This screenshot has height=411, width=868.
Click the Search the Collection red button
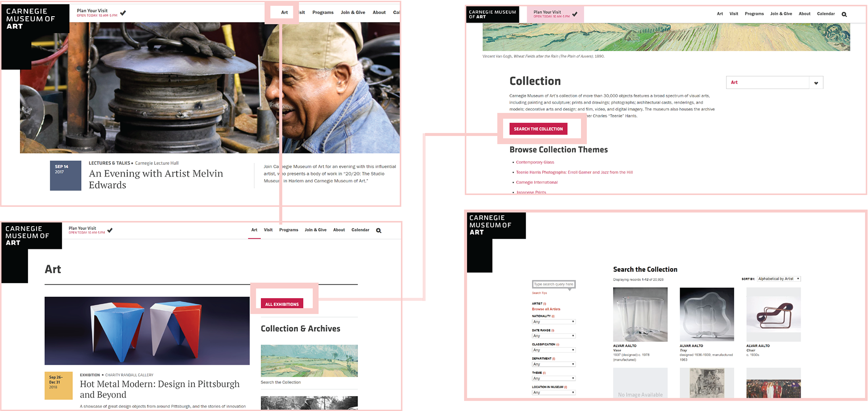pos(538,129)
